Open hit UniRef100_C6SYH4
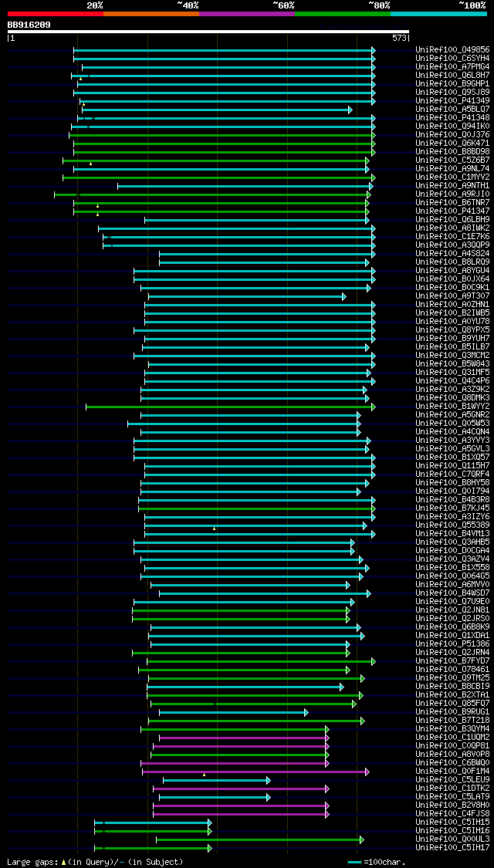The width and height of the screenshot is (494, 868). (452, 58)
